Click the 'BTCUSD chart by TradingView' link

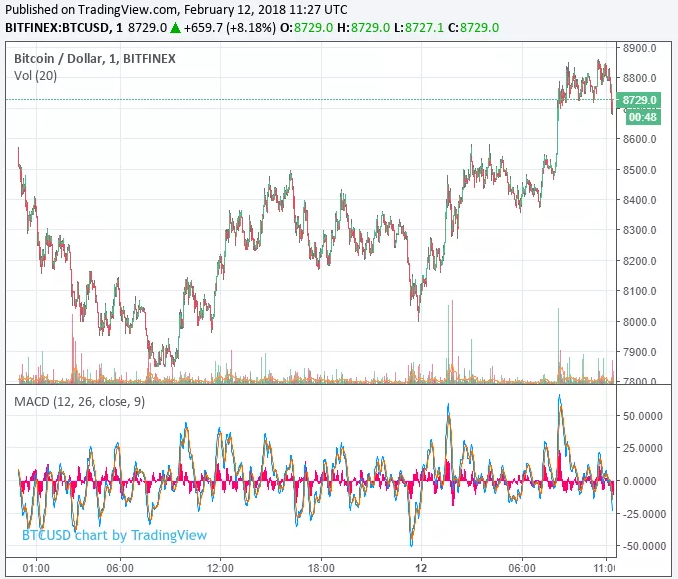(115, 535)
